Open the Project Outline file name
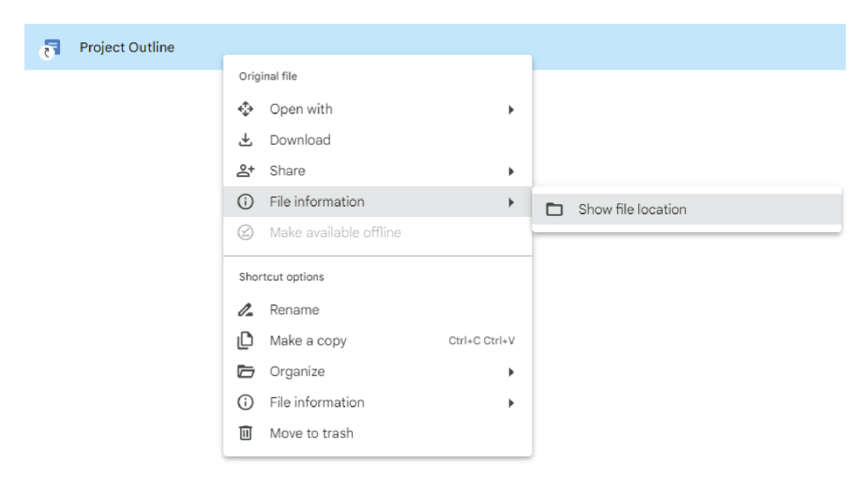Image resolution: width=868 pixels, height=488 pixels. point(127,47)
